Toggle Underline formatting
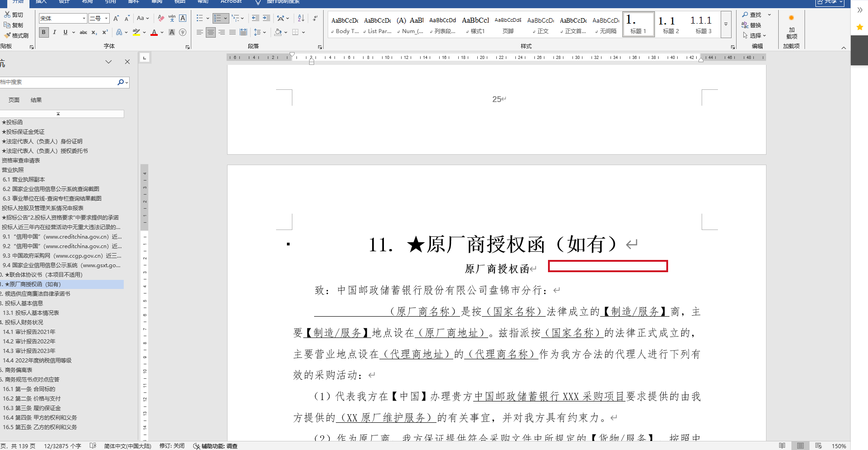The width and height of the screenshot is (868, 450). [65, 32]
